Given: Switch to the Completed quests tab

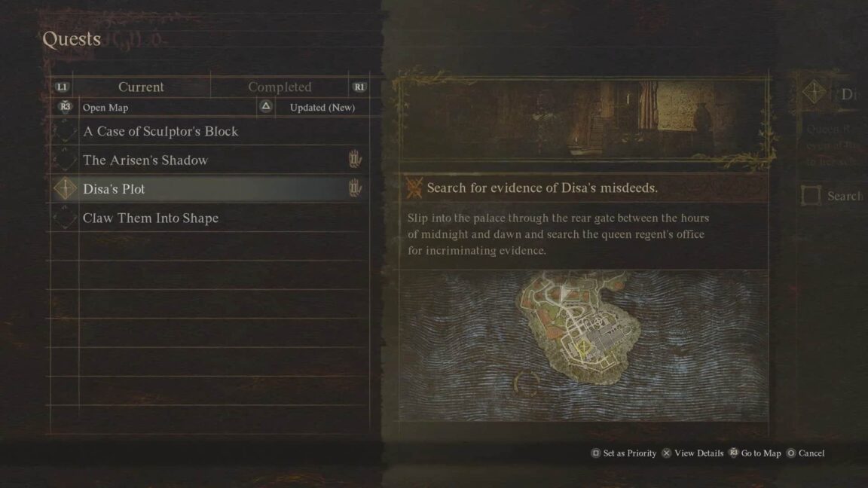Looking at the screenshot, I should pyautogui.click(x=280, y=87).
